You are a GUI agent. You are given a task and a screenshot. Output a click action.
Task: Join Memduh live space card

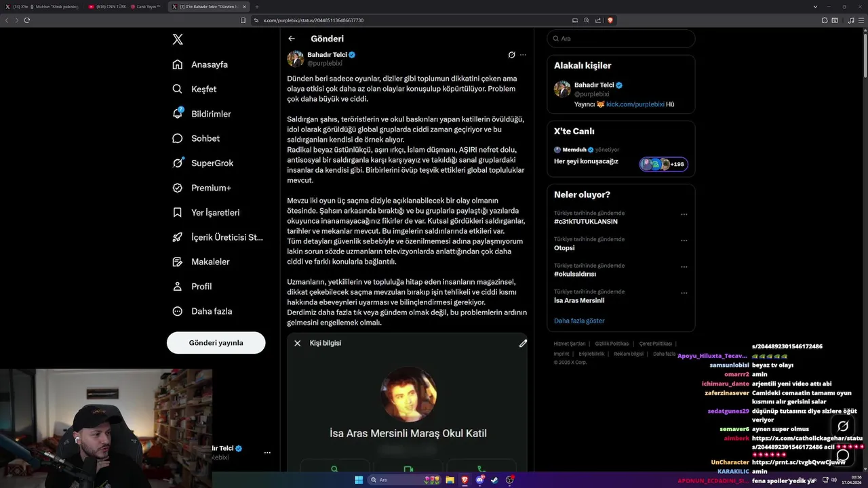[x=620, y=157]
